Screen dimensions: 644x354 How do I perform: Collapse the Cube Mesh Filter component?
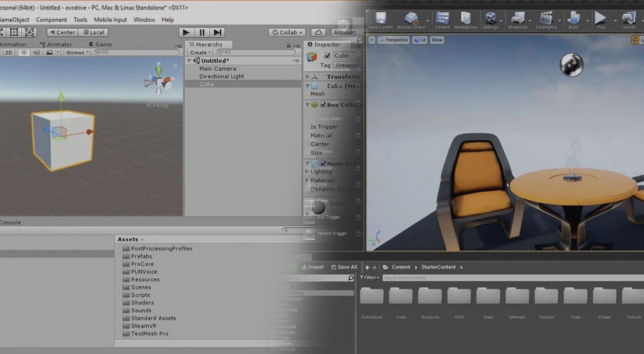(308, 86)
